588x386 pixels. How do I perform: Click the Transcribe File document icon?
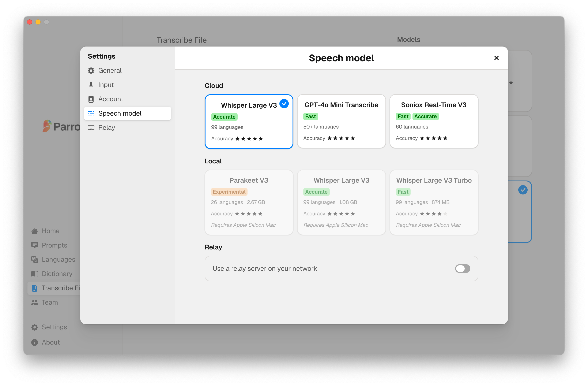coord(35,288)
